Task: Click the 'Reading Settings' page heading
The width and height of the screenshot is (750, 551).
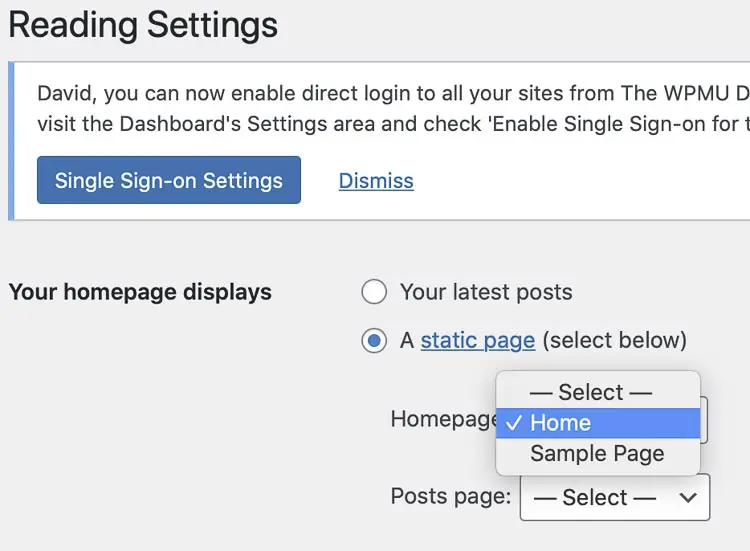Action: tap(143, 25)
